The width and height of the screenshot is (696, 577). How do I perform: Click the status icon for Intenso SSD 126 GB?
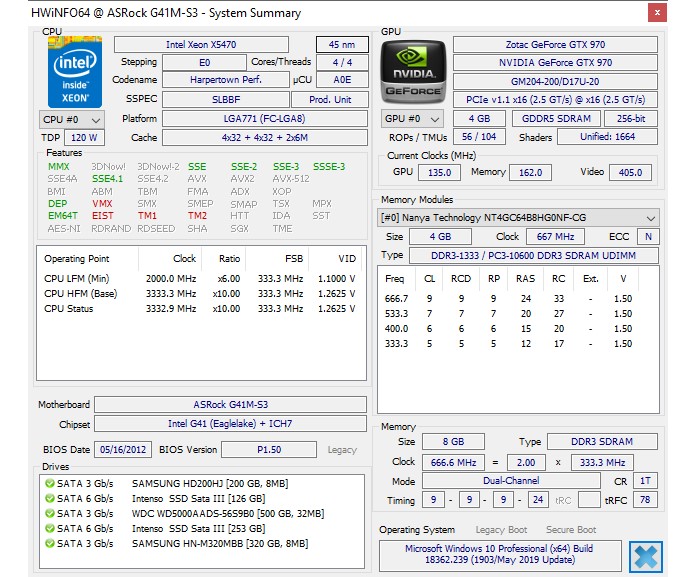pyautogui.click(x=50, y=498)
